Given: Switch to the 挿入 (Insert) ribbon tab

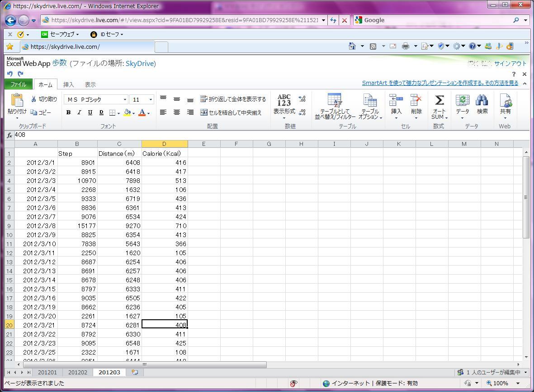Looking at the screenshot, I should tap(69, 84).
